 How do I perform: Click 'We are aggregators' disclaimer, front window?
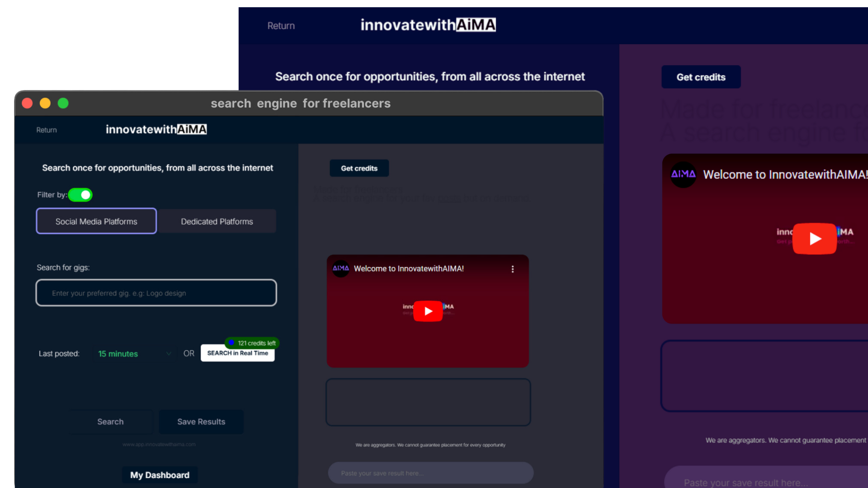coord(430,445)
